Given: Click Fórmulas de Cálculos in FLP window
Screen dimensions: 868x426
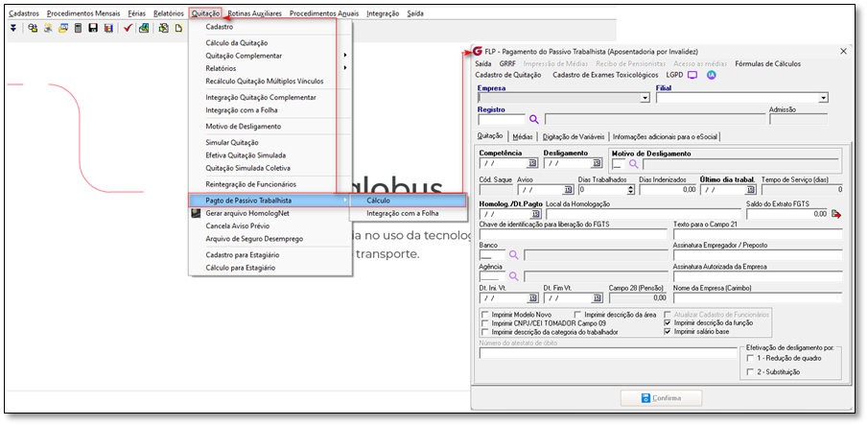Looking at the screenshot, I should pyautogui.click(x=768, y=63).
